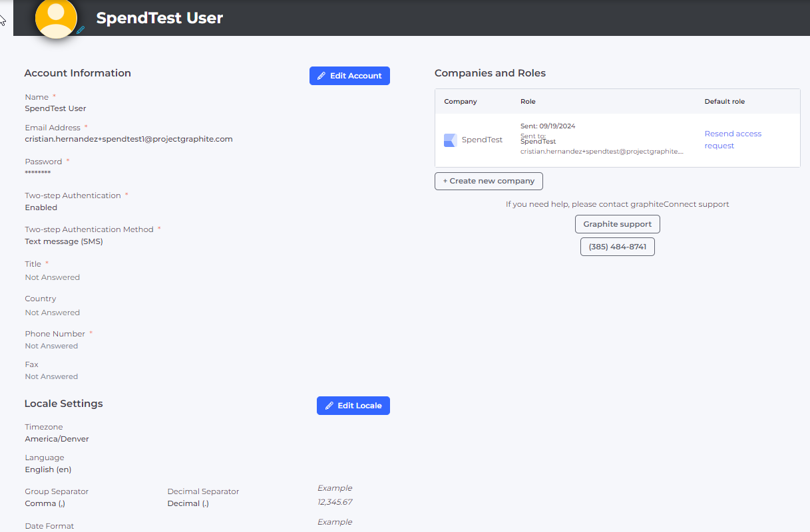
Task: Click the Company column header
Action: pos(461,102)
